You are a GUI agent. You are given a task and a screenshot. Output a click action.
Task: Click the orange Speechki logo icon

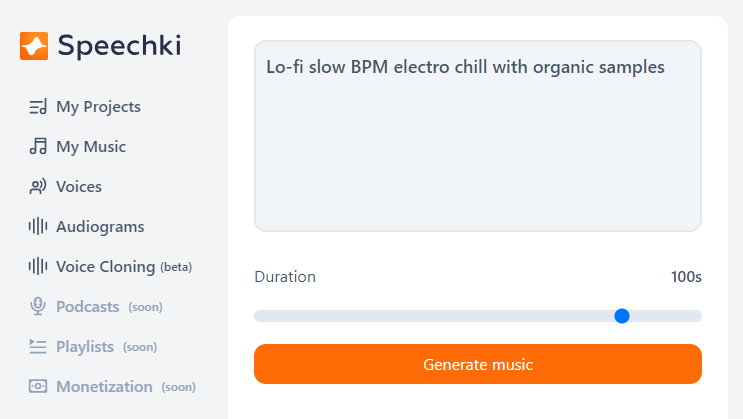[x=34, y=46]
